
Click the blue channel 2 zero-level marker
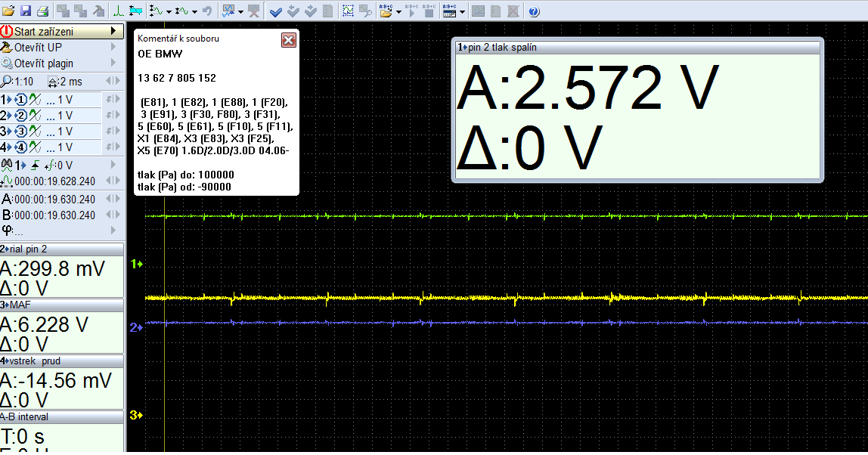pos(136,328)
